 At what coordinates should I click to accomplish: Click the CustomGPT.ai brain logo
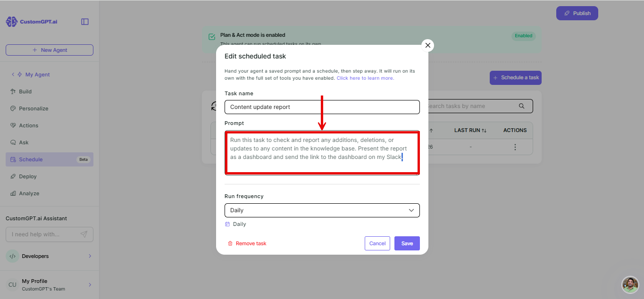point(11,22)
